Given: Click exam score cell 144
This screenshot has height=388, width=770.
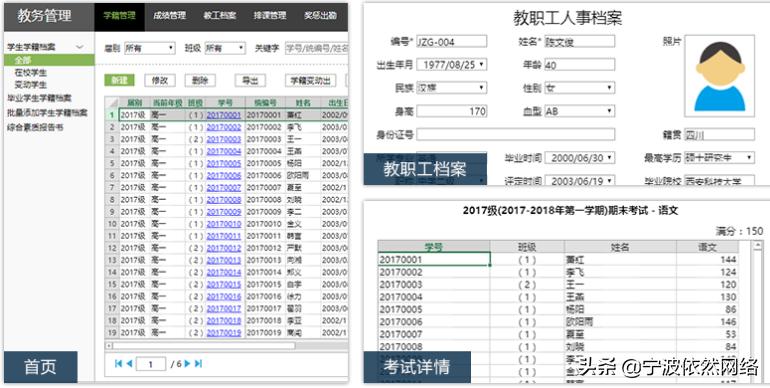Looking at the screenshot, I should click(707, 259).
